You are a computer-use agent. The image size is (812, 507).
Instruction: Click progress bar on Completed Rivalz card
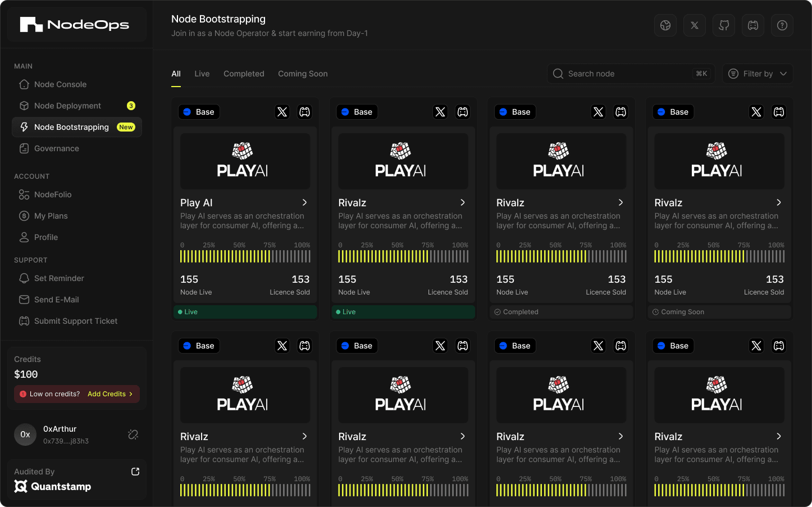coord(562,256)
